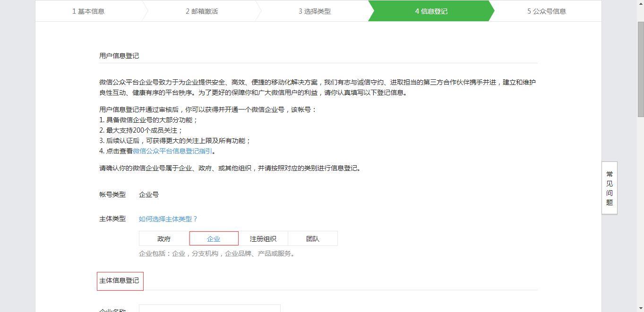Choose the 团队 subject type

(313, 239)
